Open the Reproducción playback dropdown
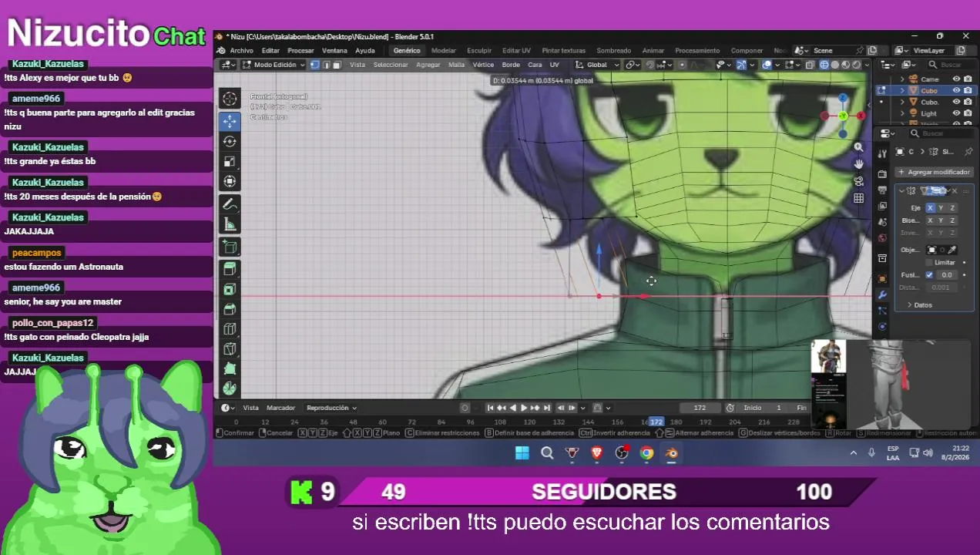This screenshot has height=555, width=980. pyautogui.click(x=331, y=408)
